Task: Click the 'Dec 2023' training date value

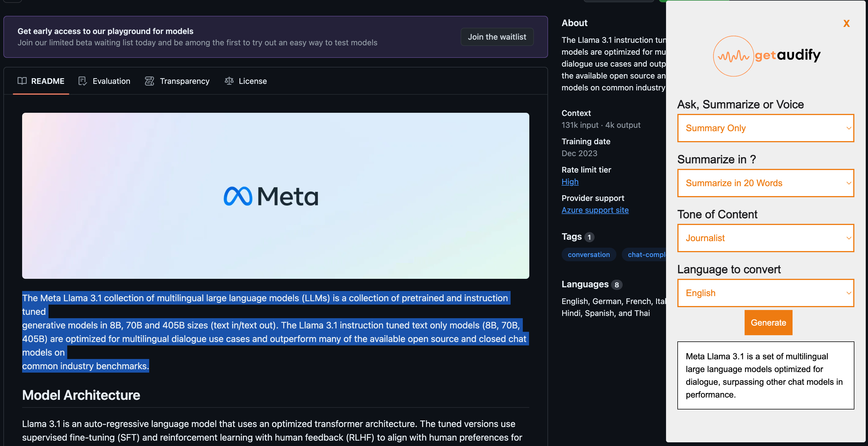Action: tap(579, 153)
